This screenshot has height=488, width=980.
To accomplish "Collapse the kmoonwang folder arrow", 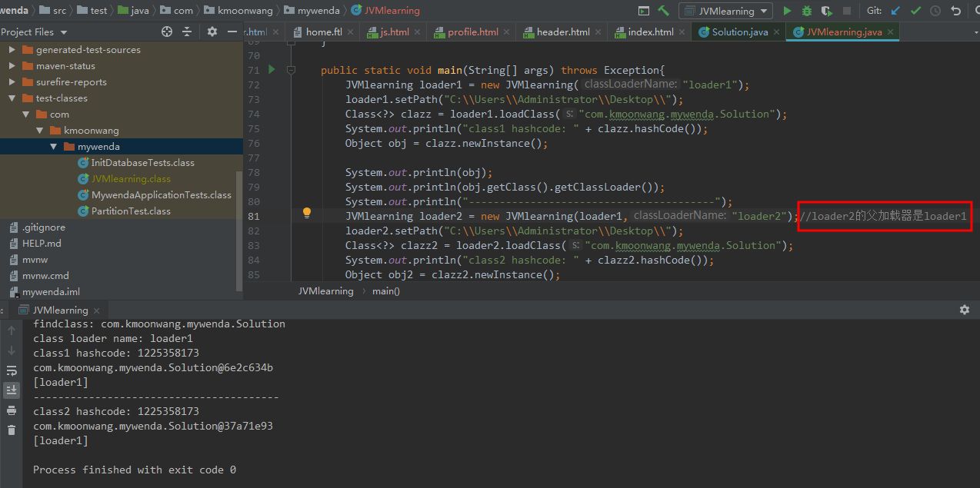I will point(39,131).
